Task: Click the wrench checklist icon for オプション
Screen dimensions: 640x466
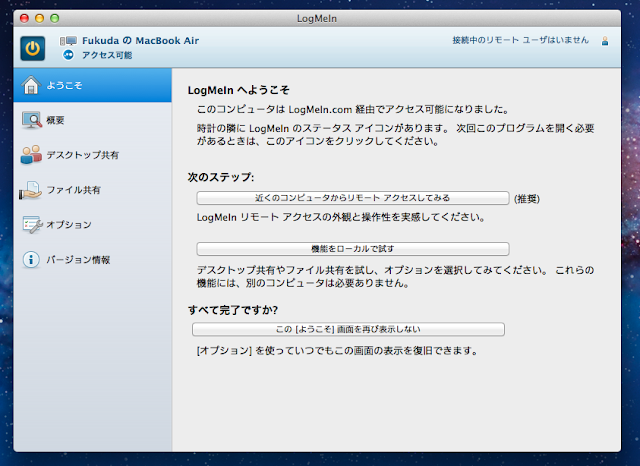Action: pos(32,224)
